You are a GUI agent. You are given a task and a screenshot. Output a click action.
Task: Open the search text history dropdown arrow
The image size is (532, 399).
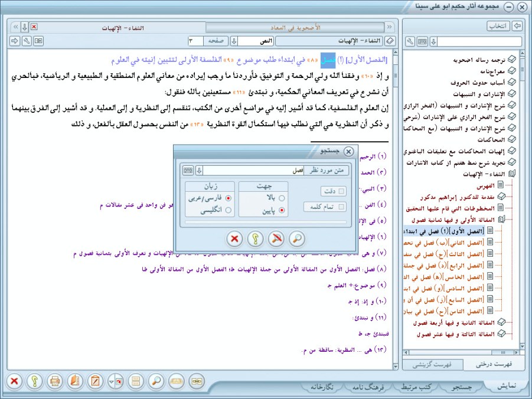tap(199, 170)
